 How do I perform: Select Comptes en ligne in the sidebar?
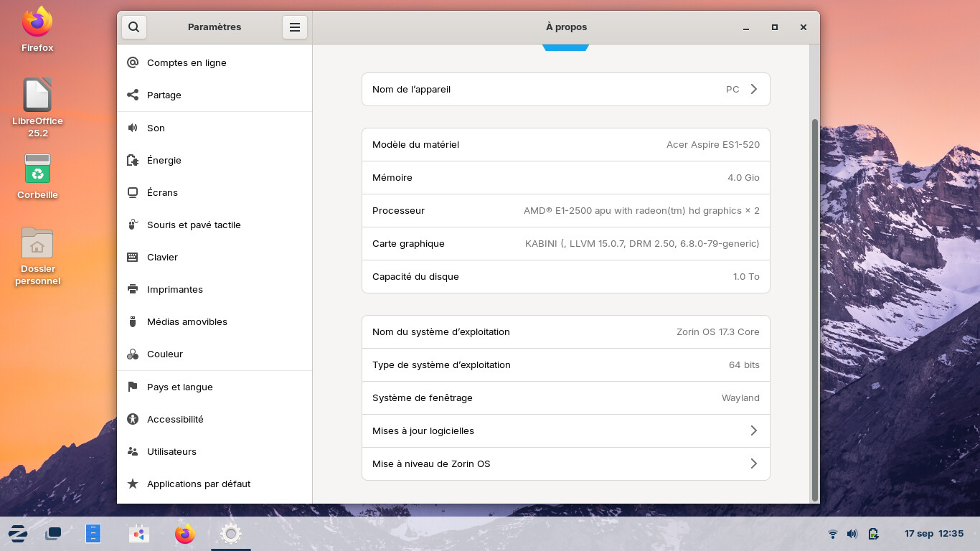click(x=187, y=63)
